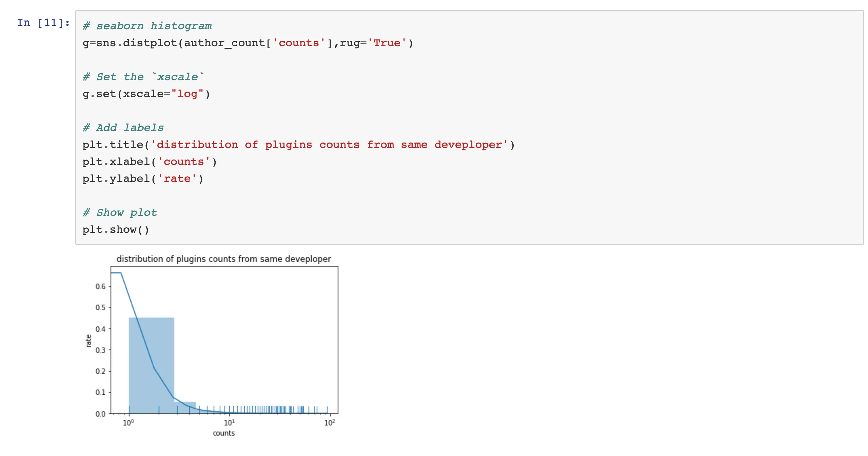Click the 'True' string in rug argument
This screenshot has height=456, width=868.
(x=387, y=43)
